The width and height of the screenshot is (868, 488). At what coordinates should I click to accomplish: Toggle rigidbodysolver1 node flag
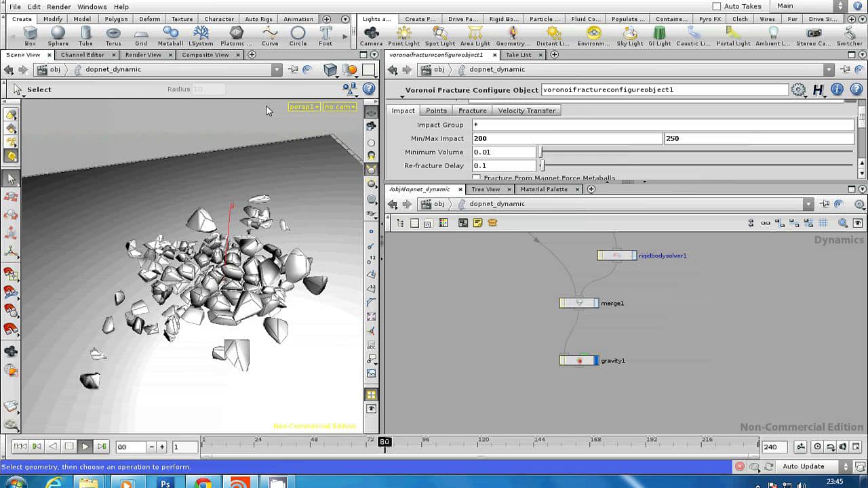coord(634,256)
